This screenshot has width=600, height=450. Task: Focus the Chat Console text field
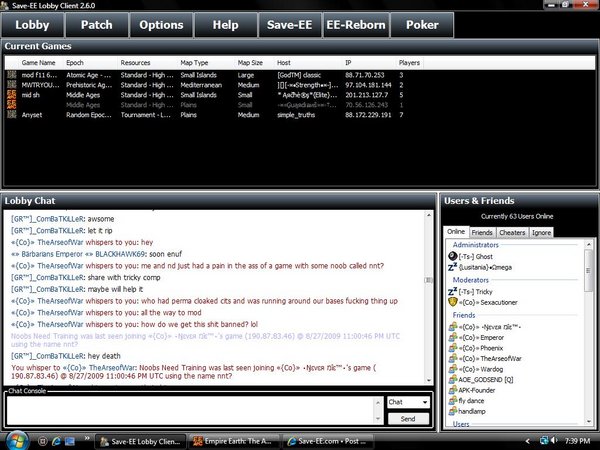[x=192, y=410]
